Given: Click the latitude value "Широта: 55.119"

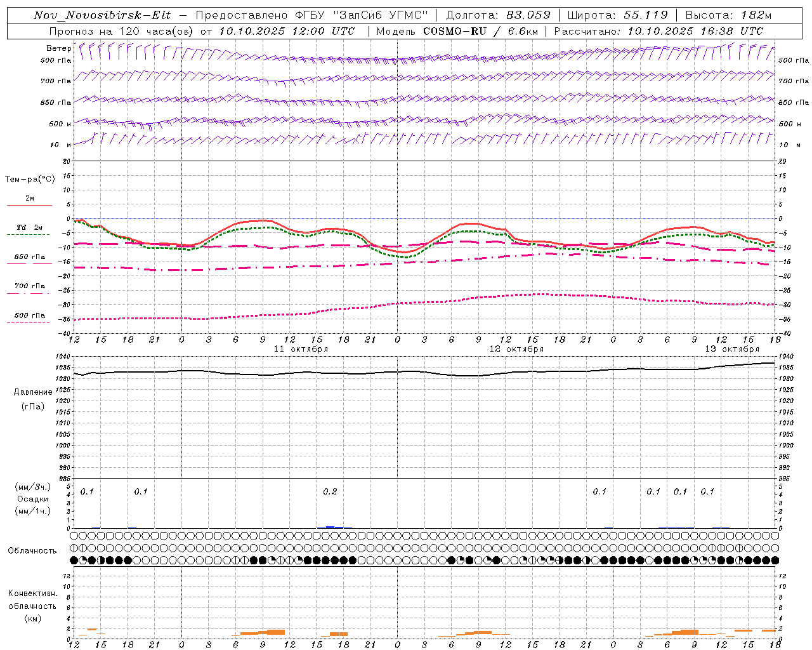Looking at the screenshot, I should [618, 15].
